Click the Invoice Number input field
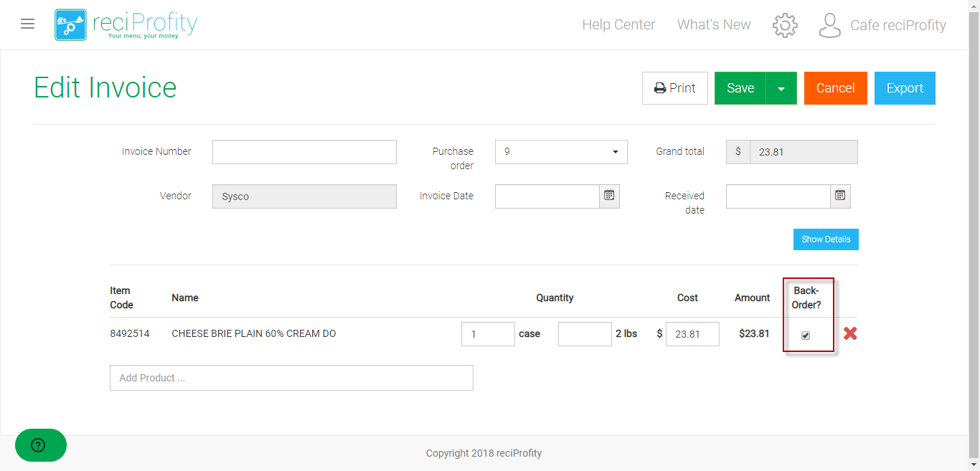 click(x=304, y=152)
